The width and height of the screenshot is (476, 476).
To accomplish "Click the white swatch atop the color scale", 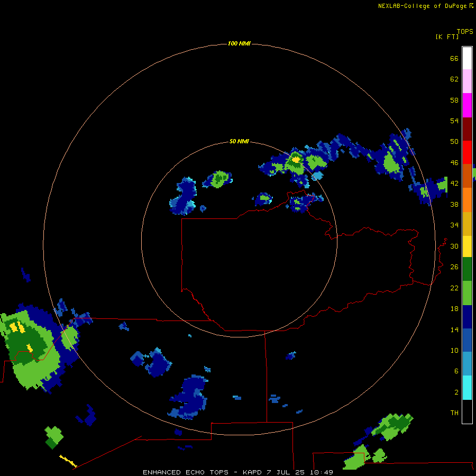I will [x=467, y=58].
